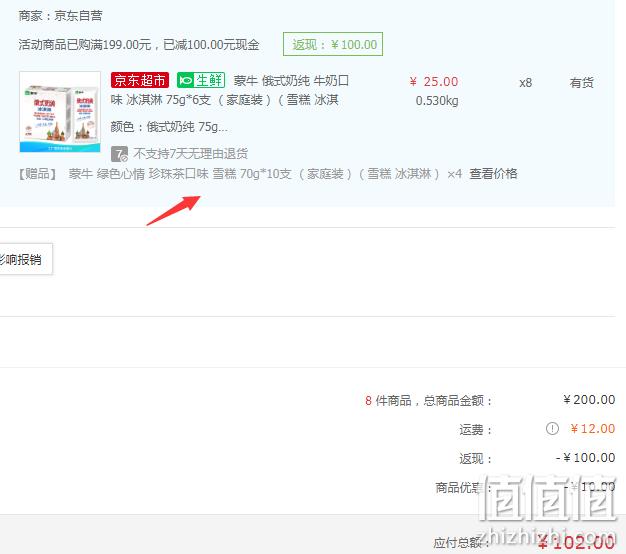Click the gift item 蒙牛 绿色心情 text

254,174
